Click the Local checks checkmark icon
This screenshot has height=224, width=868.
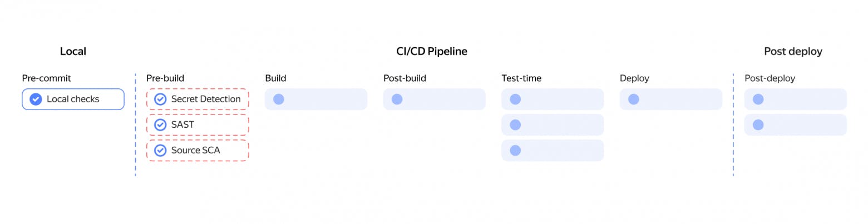click(36, 99)
